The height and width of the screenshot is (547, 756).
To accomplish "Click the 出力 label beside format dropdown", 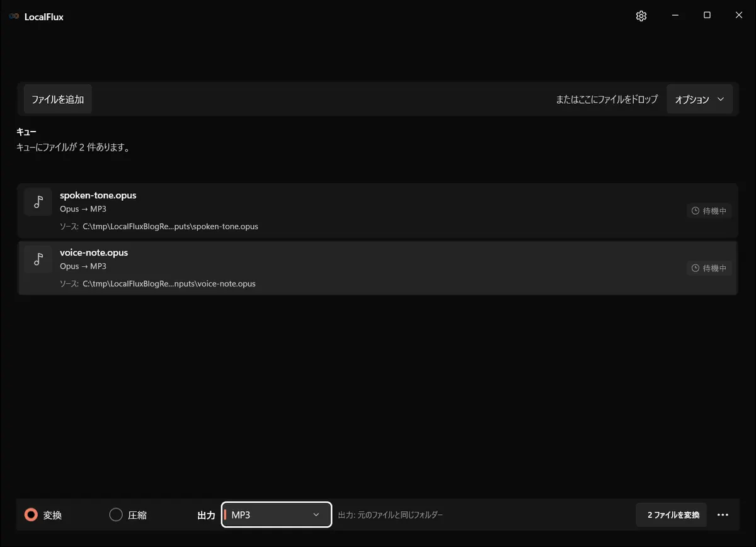I will [x=207, y=515].
